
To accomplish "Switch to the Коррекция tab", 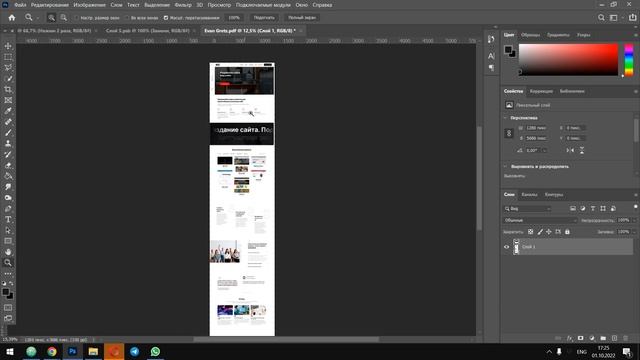I will [541, 91].
